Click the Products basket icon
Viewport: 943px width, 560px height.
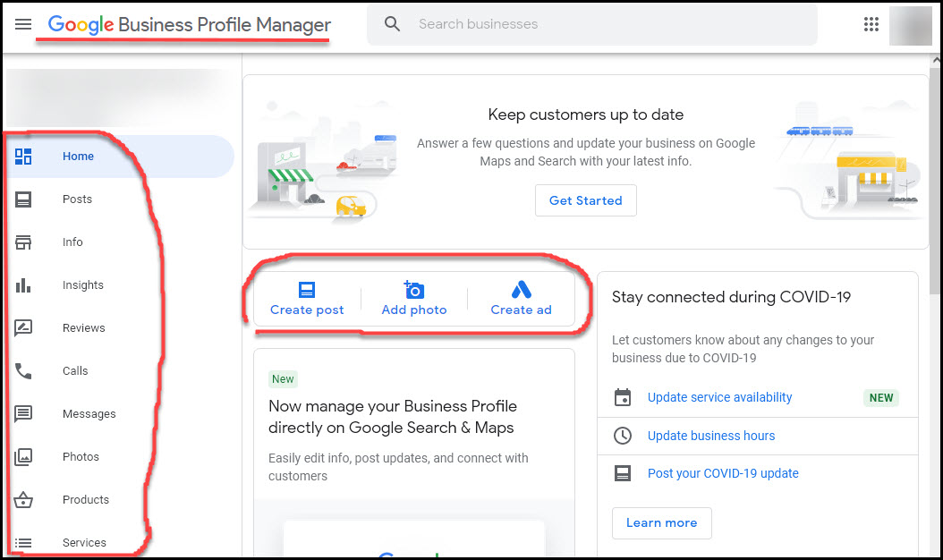tap(23, 500)
